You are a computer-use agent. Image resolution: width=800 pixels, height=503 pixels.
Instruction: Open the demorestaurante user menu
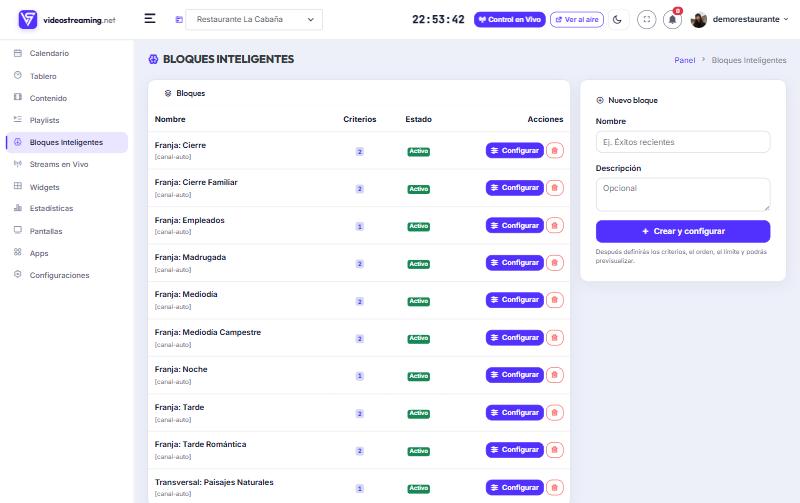point(739,19)
